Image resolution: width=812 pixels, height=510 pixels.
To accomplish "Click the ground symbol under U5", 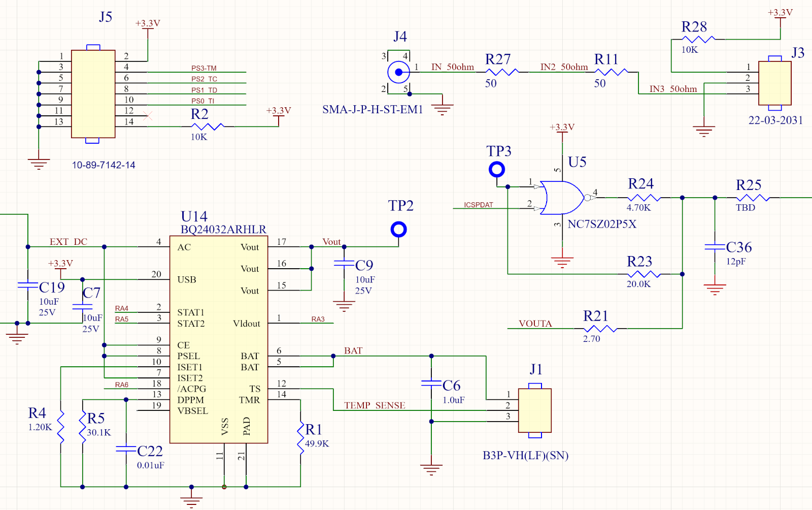I will coord(562,263).
